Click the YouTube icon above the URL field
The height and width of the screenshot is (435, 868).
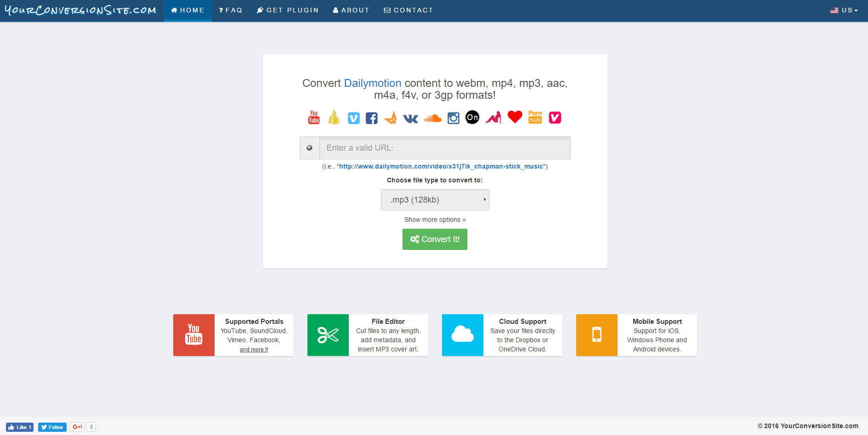click(x=314, y=117)
